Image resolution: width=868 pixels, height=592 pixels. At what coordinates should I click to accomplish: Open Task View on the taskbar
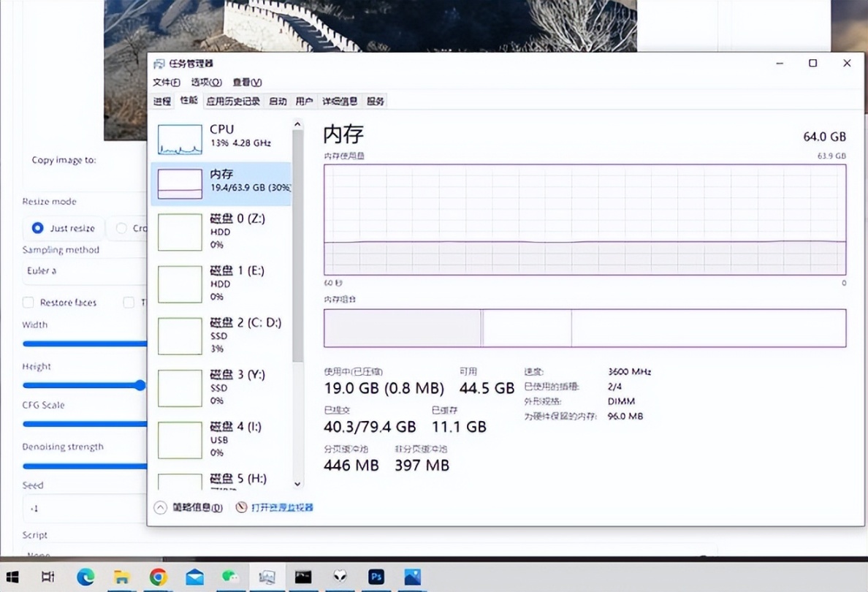pos(48,577)
